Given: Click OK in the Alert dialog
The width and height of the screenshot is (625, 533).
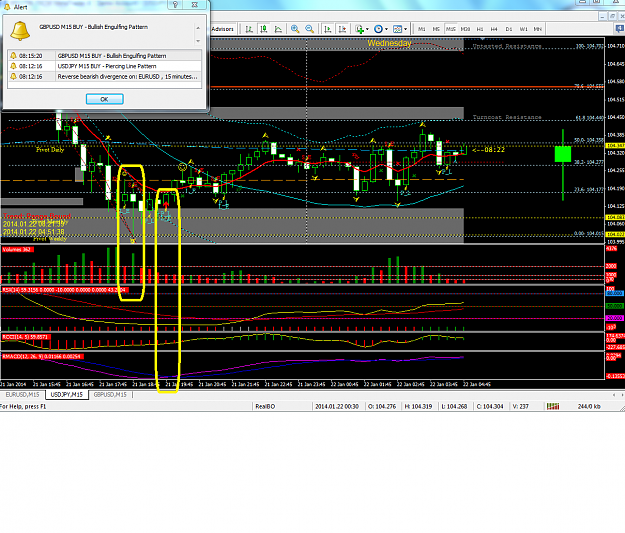Looking at the screenshot, I should (104, 99).
